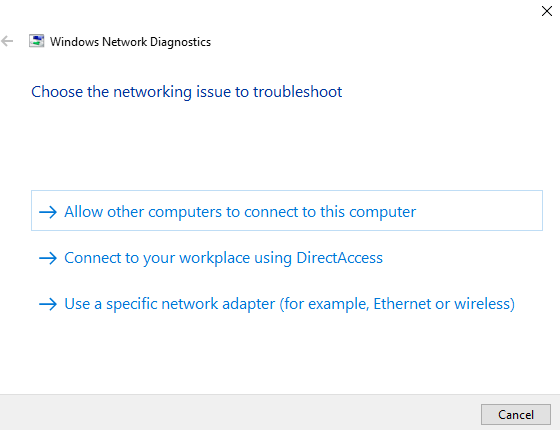Viewport: 560px width, 430px height.
Task: Click the Windows Network Diagnostics window icon
Action: 36,41
